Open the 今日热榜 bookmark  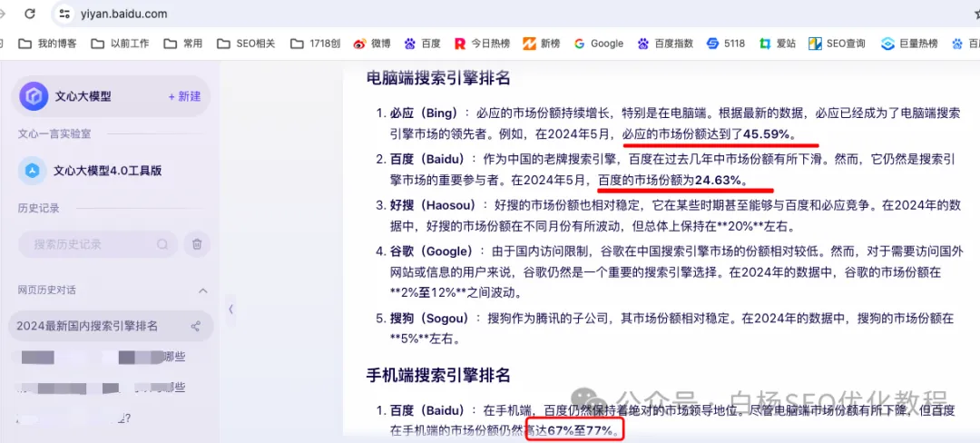(x=482, y=43)
